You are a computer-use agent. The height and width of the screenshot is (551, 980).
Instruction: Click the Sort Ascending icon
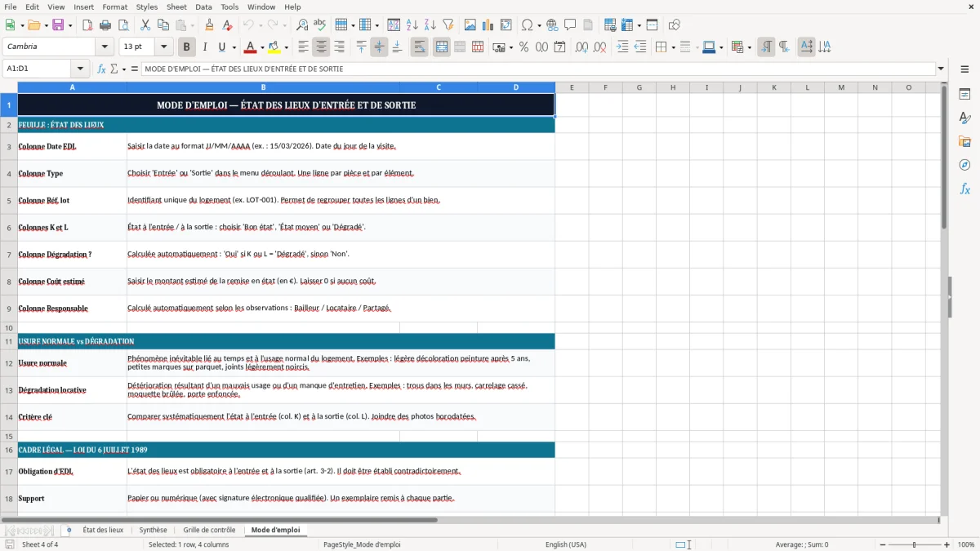point(412,25)
